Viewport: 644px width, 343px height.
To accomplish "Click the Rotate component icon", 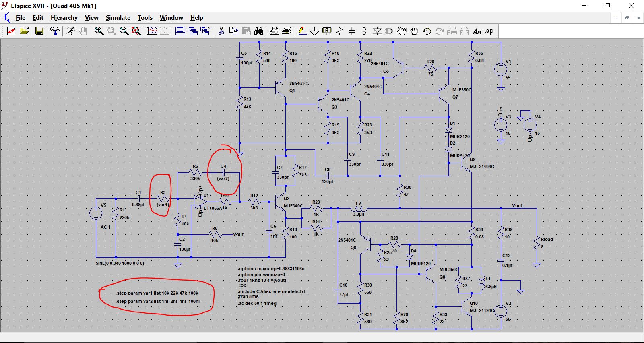I will 452,31.
